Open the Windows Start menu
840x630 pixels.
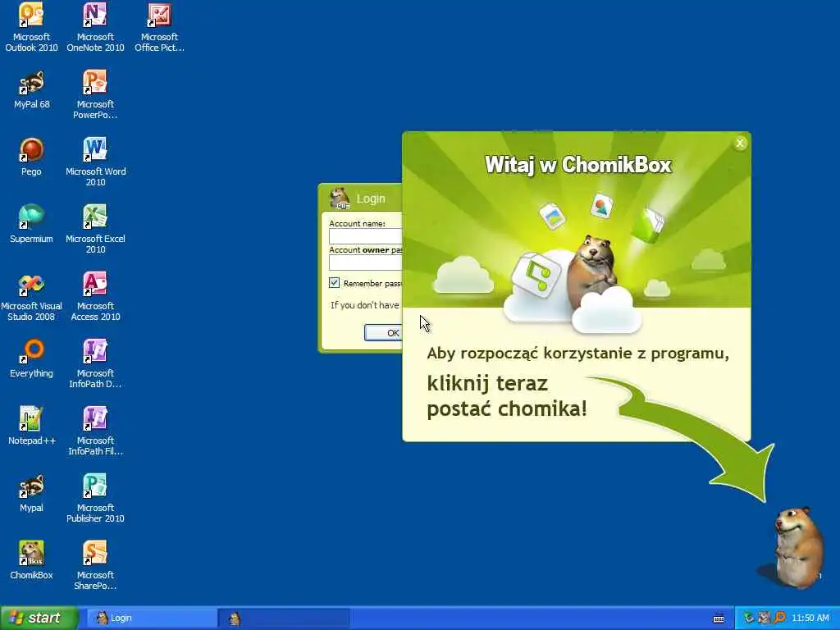[39, 619]
